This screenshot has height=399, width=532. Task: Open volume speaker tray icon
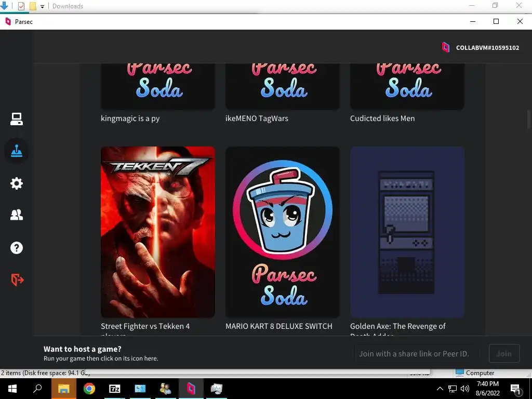[x=465, y=389]
